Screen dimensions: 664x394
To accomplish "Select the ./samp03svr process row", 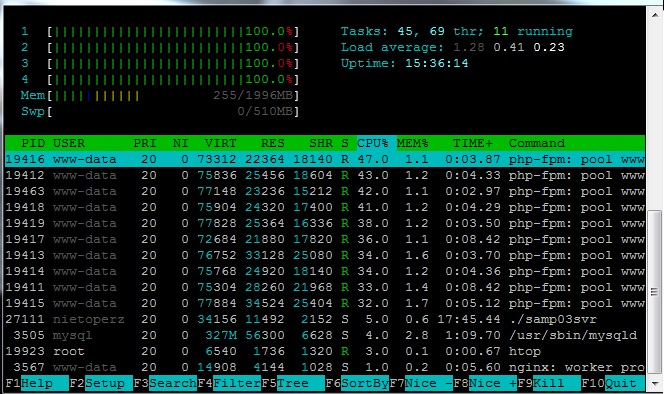I will pos(325,319).
